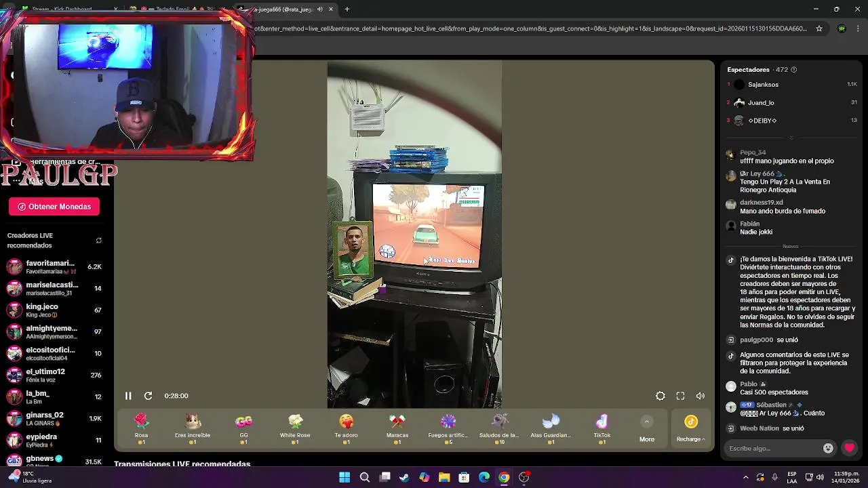The width and height of the screenshot is (868, 488).
Task: Send the Eres increíble cat gift
Action: (193, 429)
